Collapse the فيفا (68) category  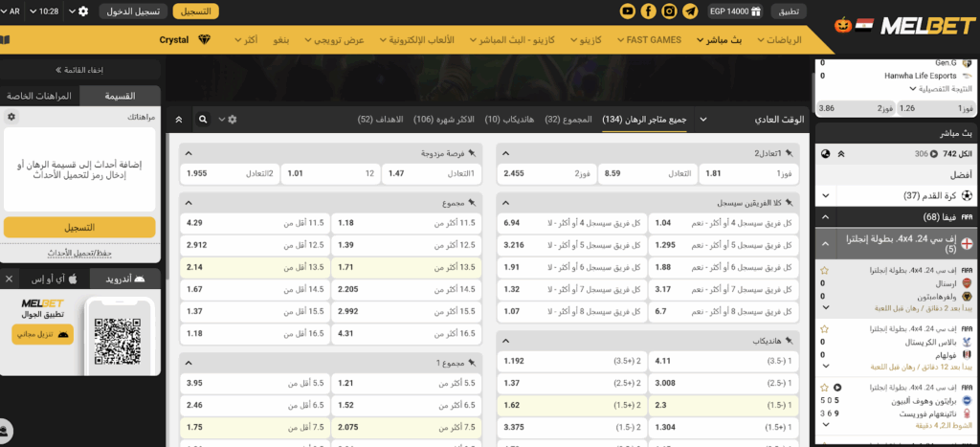pos(825,217)
